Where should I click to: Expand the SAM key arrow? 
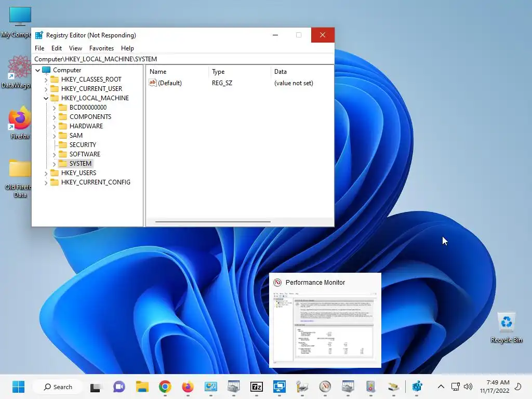[x=54, y=136]
